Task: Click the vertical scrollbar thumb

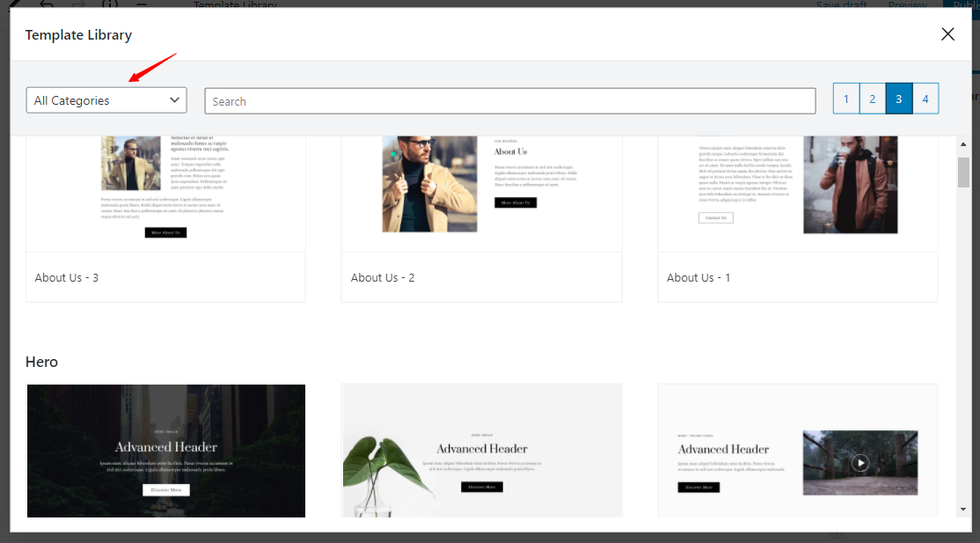Action: coord(963,172)
